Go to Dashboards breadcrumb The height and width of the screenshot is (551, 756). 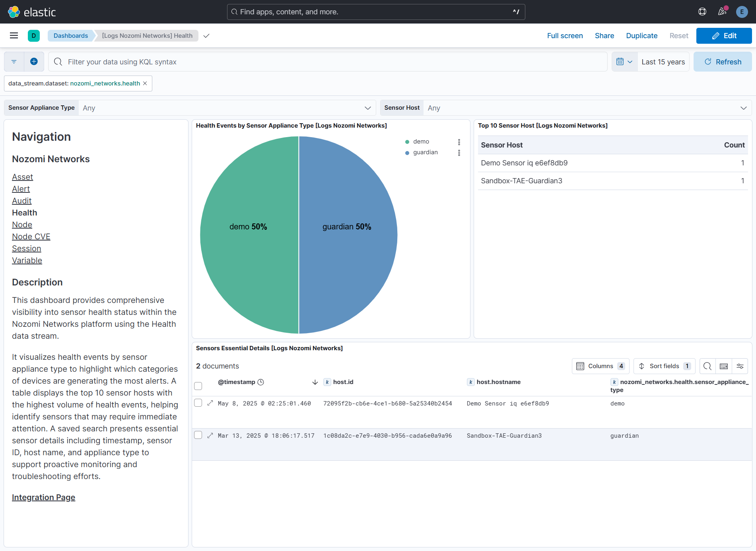coord(71,36)
